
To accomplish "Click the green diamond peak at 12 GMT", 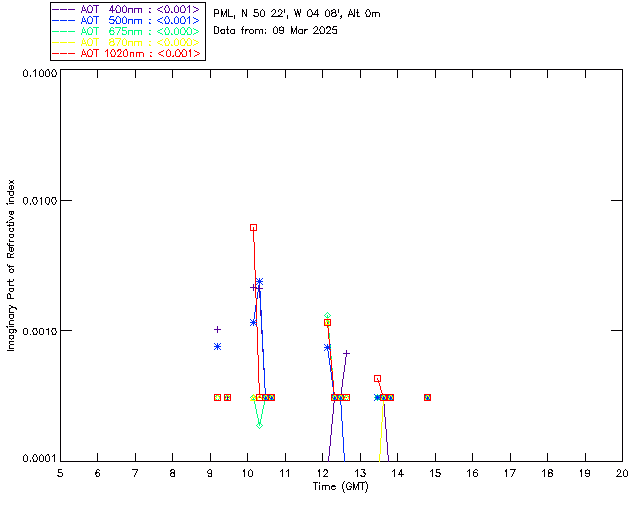I will [x=327, y=316].
